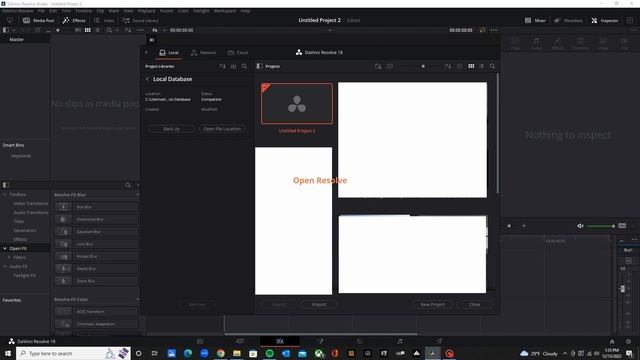Toggle the Mixer panel

(x=535, y=20)
